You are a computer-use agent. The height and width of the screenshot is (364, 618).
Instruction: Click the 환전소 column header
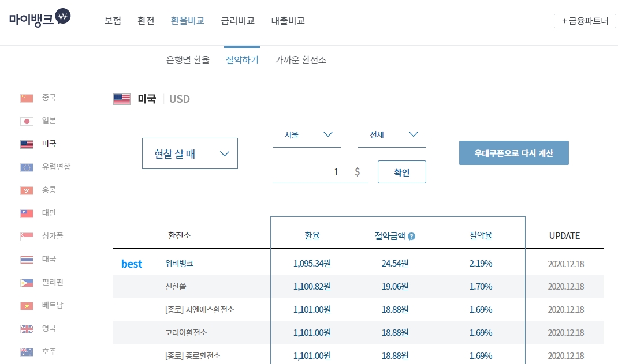coord(179,236)
